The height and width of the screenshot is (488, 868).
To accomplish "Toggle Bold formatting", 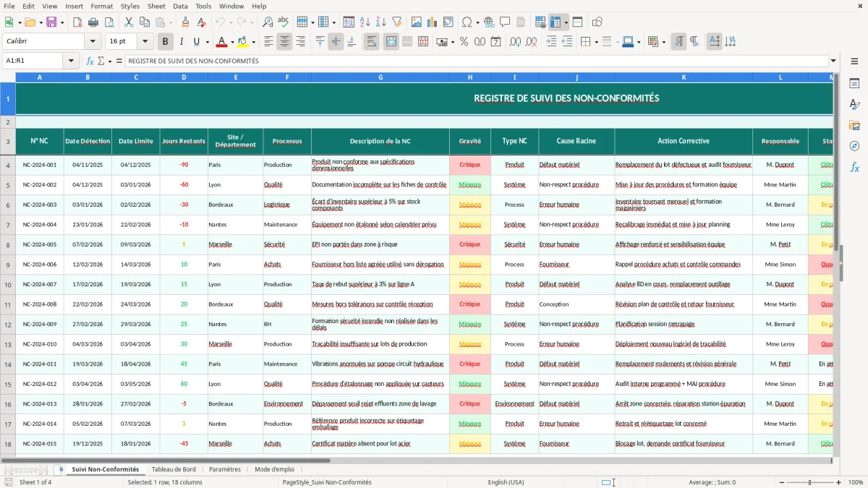I will point(166,42).
